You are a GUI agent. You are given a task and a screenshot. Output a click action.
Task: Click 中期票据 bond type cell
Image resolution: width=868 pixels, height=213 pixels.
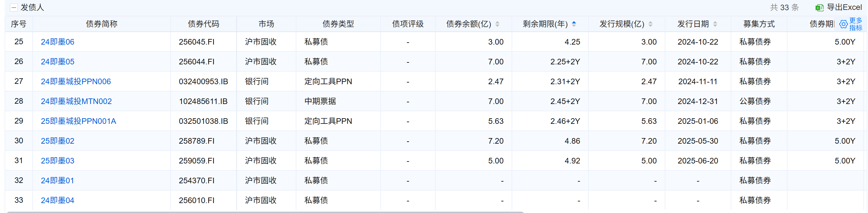click(x=320, y=101)
